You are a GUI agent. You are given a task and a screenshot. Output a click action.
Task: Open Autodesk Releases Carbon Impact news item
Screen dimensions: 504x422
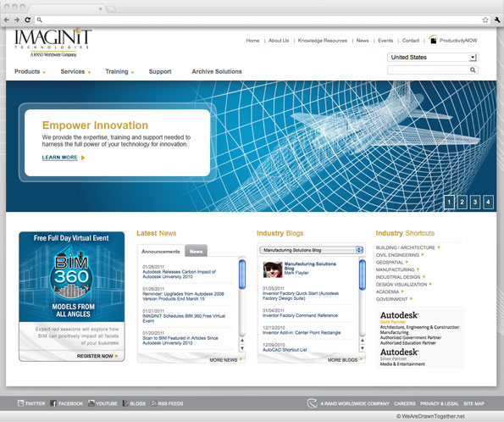[x=179, y=274]
